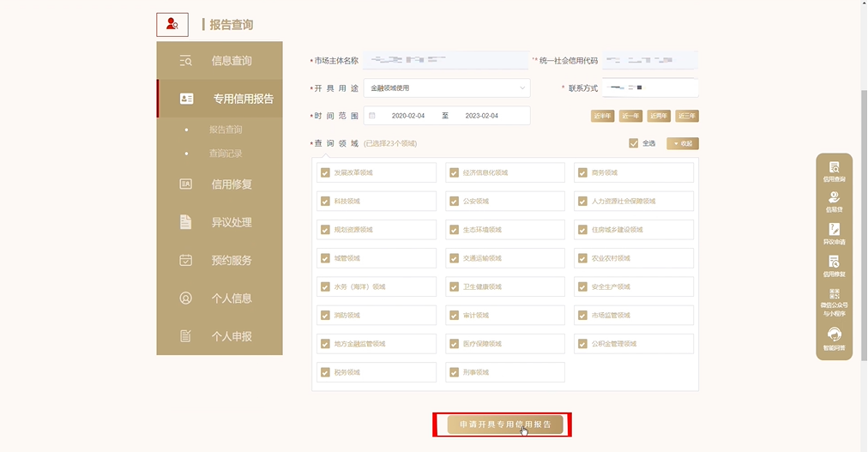Image resolution: width=868 pixels, height=452 pixels.
Task: Select 查询记录 submenu item
Action: (x=226, y=154)
